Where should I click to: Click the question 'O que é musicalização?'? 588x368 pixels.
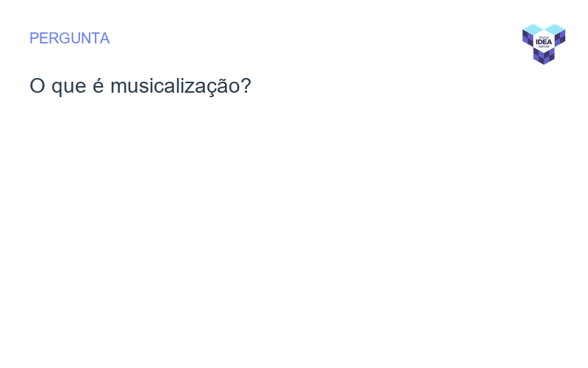point(140,86)
